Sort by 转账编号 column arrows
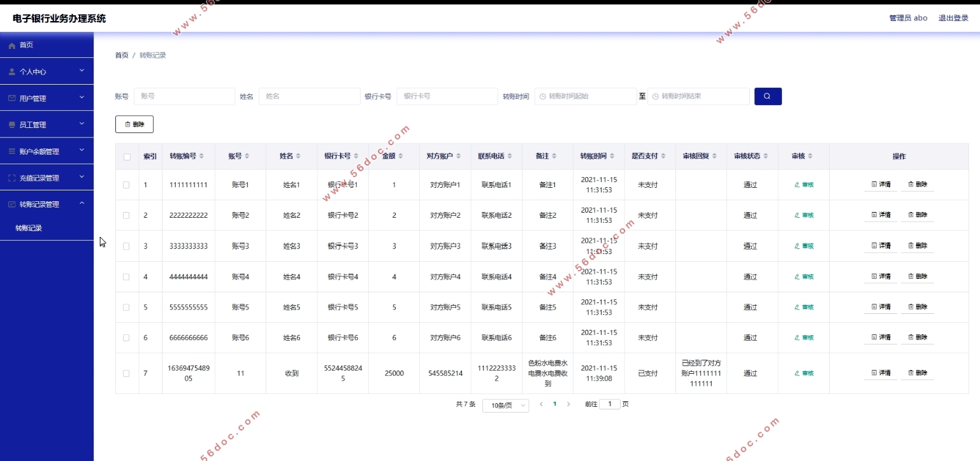Image resolution: width=980 pixels, height=461 pixels. [x=202, y=156]
